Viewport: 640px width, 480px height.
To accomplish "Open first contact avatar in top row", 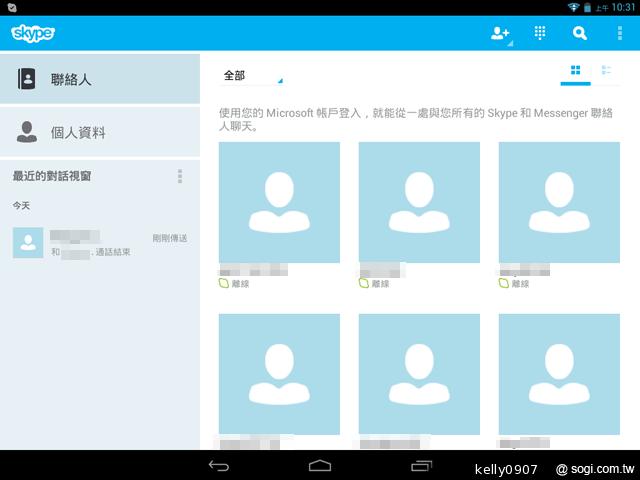I will click(x=279, y=202).
